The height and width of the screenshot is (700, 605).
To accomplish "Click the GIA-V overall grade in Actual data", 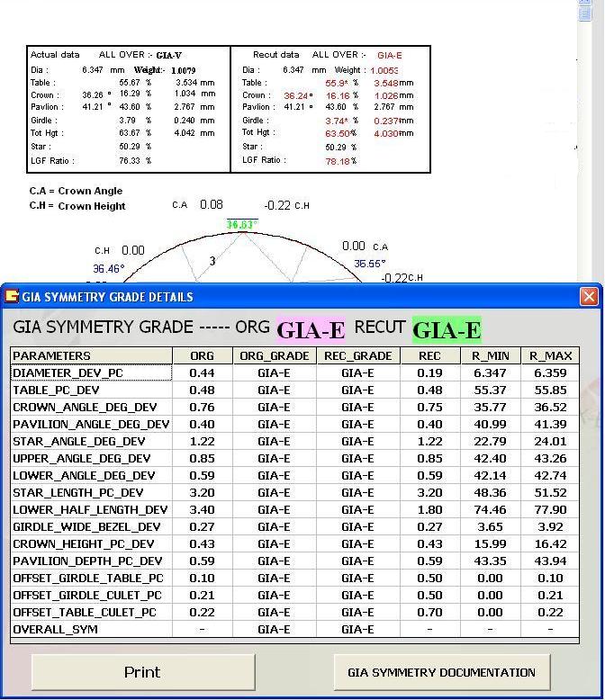I will (x=169, y=56).
